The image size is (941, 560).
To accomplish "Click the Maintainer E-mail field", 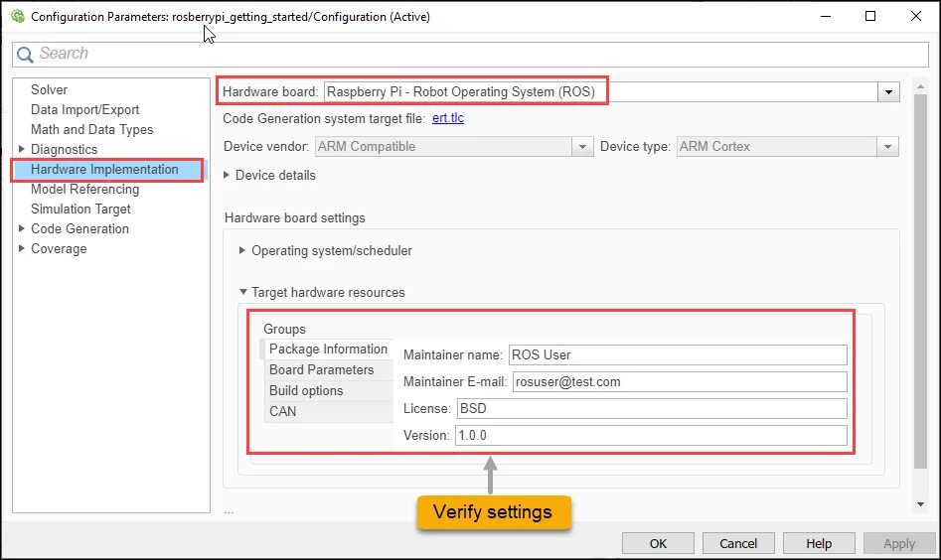I will [x=680, y=382].
